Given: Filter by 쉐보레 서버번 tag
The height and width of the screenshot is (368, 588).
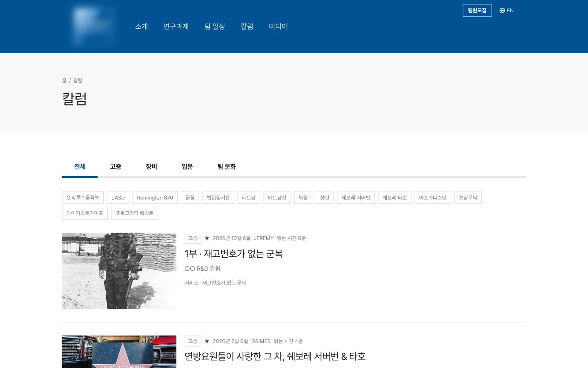Looking at the screenshot, I should [356, 197].
